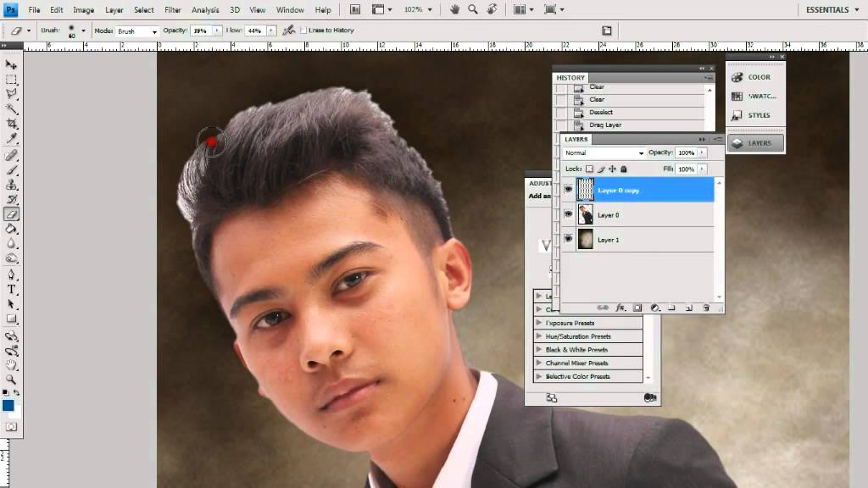868x488 pixels.
Task: Select the Hand tool in toolbox
Action: click(11, 365)
